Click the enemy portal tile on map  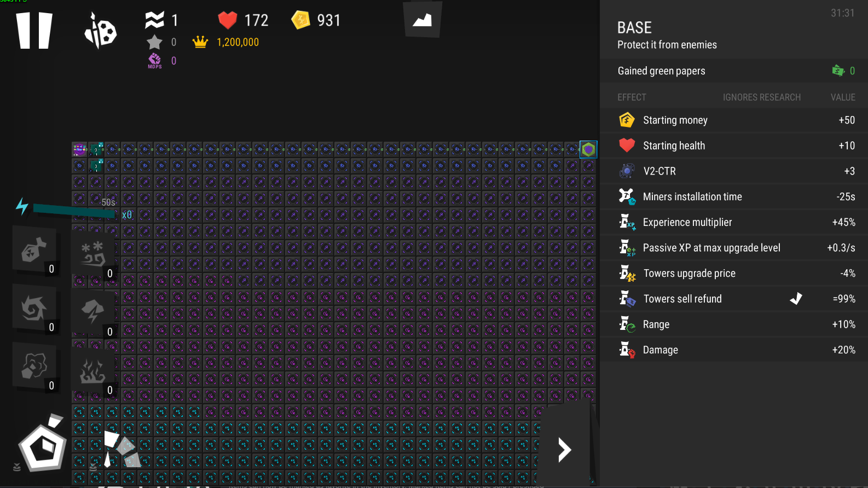pos(79,149)
